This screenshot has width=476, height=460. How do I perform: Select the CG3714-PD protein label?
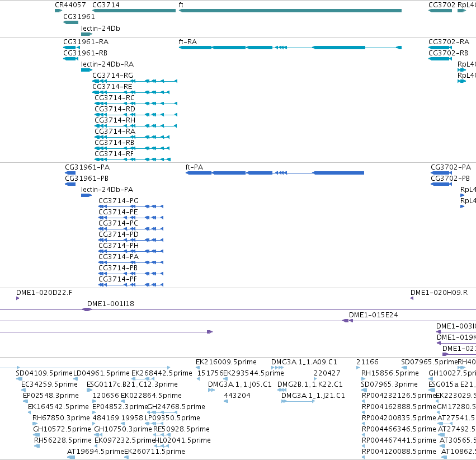(119, 234)
